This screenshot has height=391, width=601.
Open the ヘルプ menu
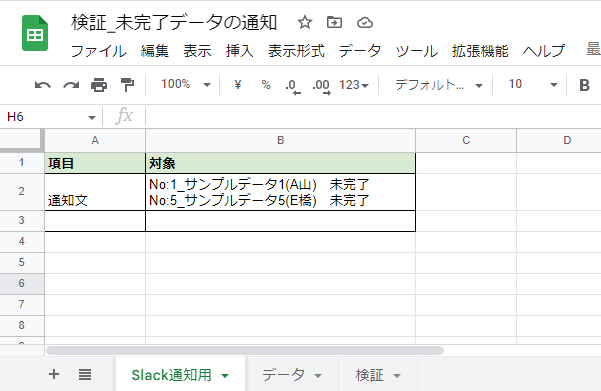coord(544,51)
